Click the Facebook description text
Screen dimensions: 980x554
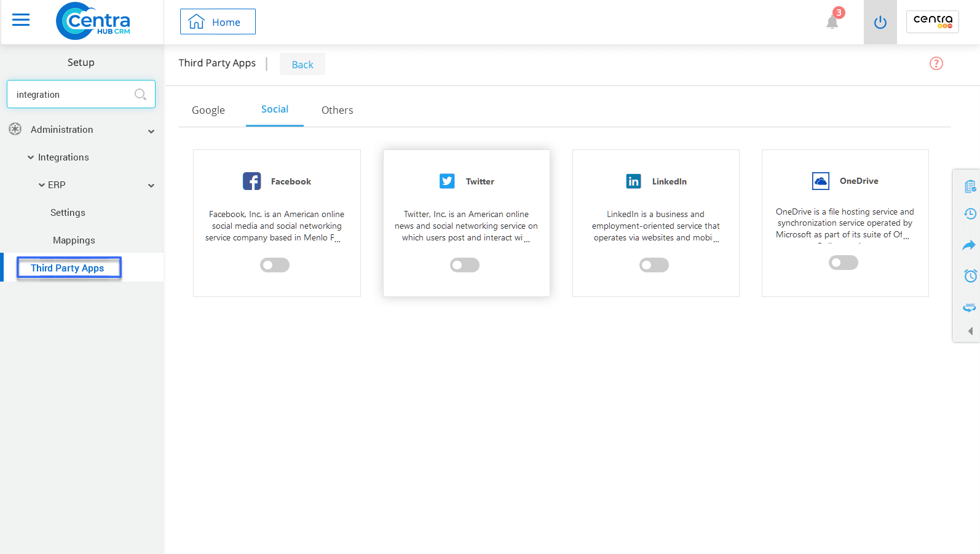click(276, 226)
